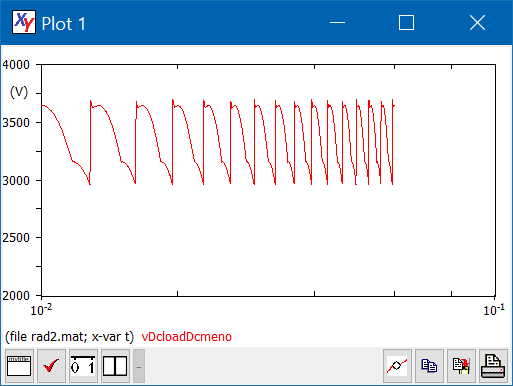The height and width of the screenshot is (386, 513).
Task: Minimize the Plot 1 window
Action: (337, 23)
